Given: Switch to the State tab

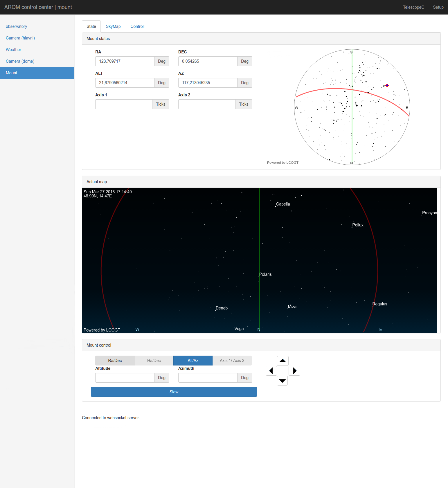Looking at the screenshot, I should pyautogui.click(x=91, y=26).
